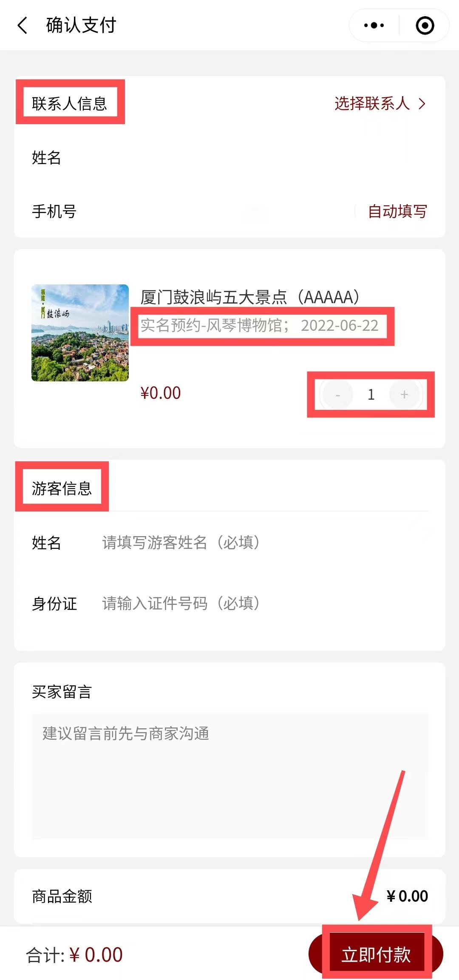Screen dimensions: 459x980
Task: Click the buyer message text area
Action: [229, 776]
